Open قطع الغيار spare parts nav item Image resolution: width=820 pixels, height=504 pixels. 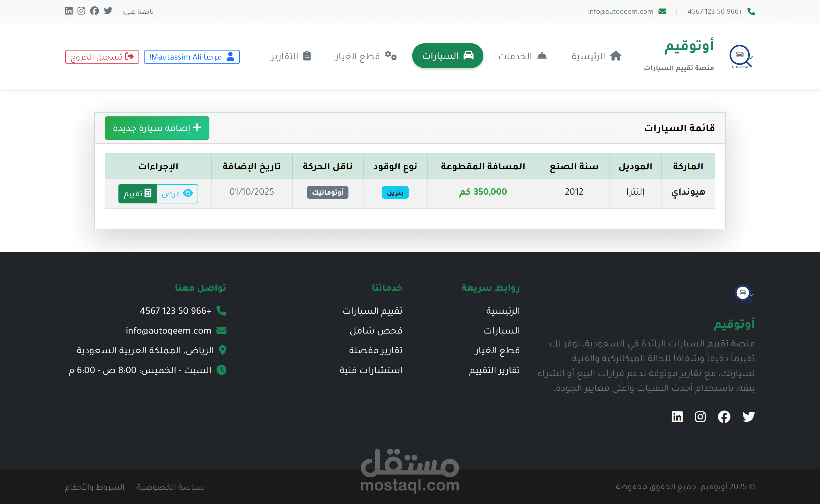(366, 56)
